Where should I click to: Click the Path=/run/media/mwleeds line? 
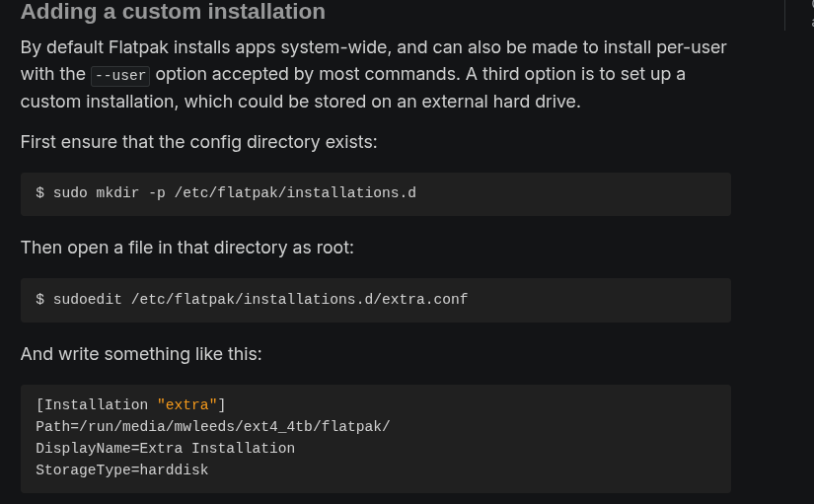click(x=212, y=427)
